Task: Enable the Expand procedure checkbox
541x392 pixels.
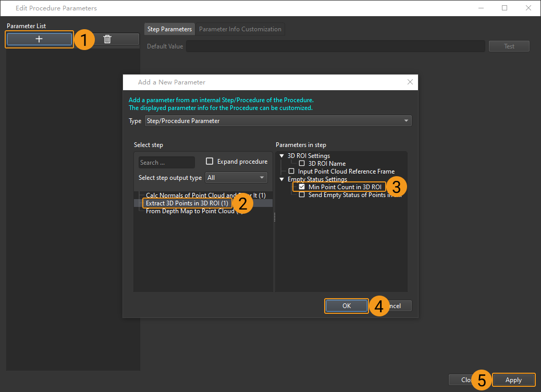Action: coord(210,162)
